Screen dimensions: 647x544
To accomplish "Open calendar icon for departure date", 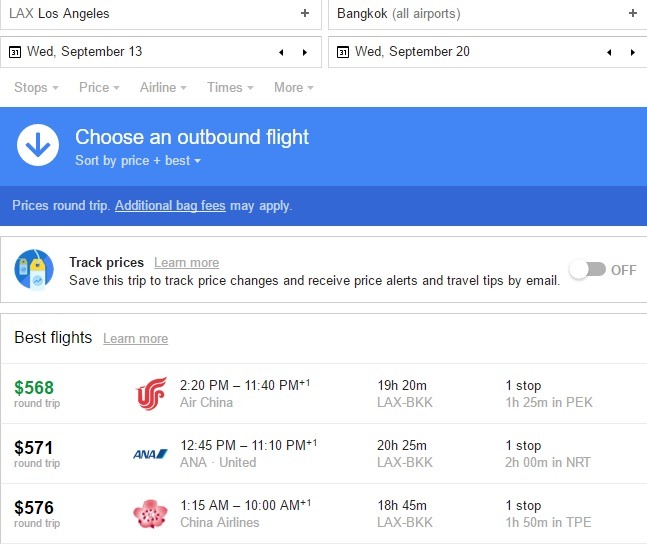I will coord(15,52).
